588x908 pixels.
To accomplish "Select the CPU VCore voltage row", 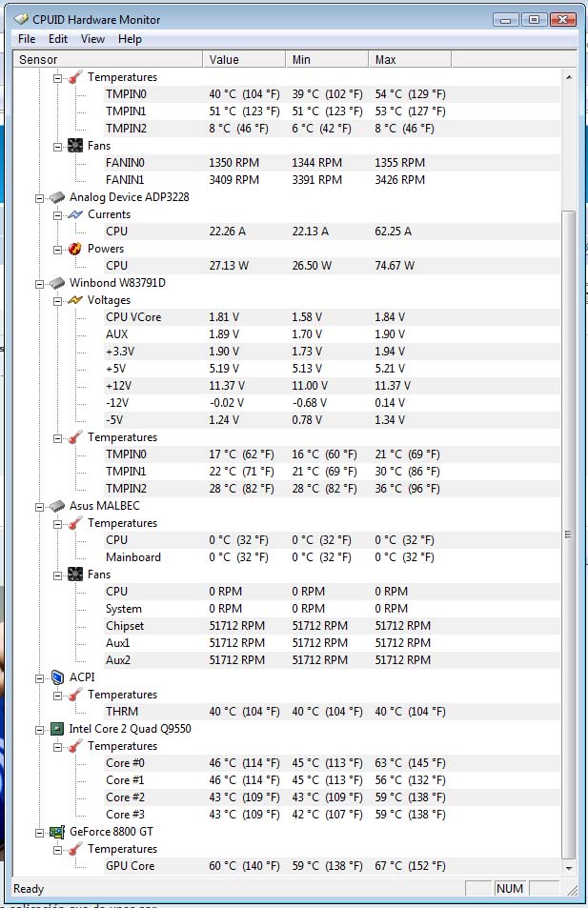I will coord(332,317).
